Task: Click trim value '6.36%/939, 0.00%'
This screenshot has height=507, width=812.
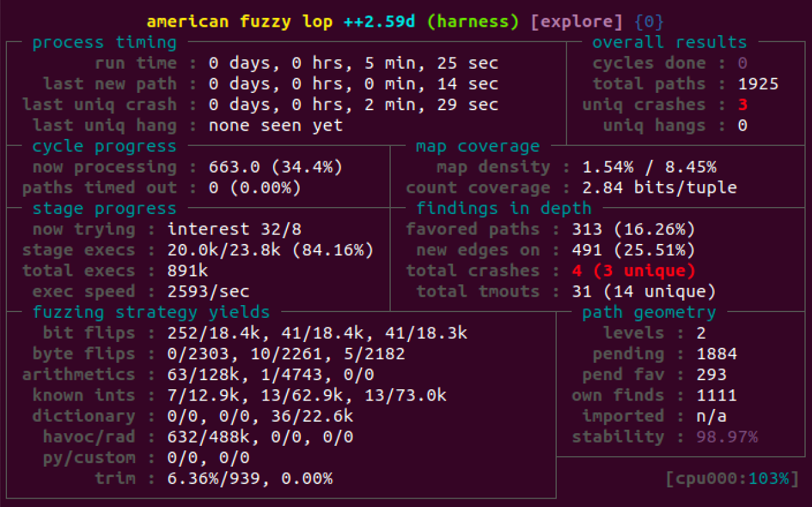Action: point(249,478)
